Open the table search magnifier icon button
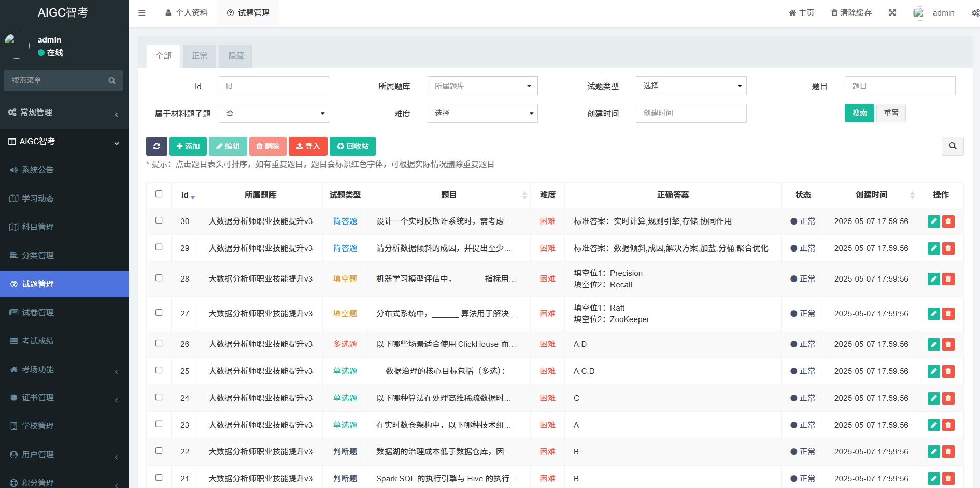Viewport: 980px width, 488px height. click(x=952, y=146)
